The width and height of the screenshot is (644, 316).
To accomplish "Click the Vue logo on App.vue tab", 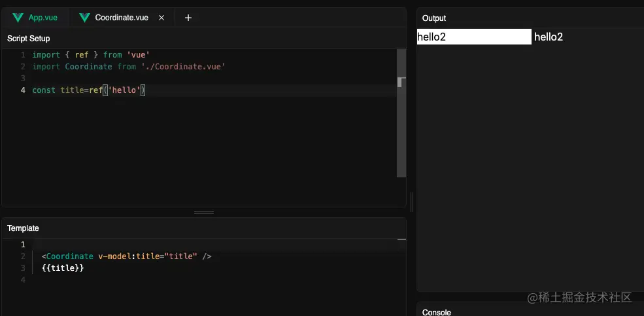I will click(x=18, y=18).
